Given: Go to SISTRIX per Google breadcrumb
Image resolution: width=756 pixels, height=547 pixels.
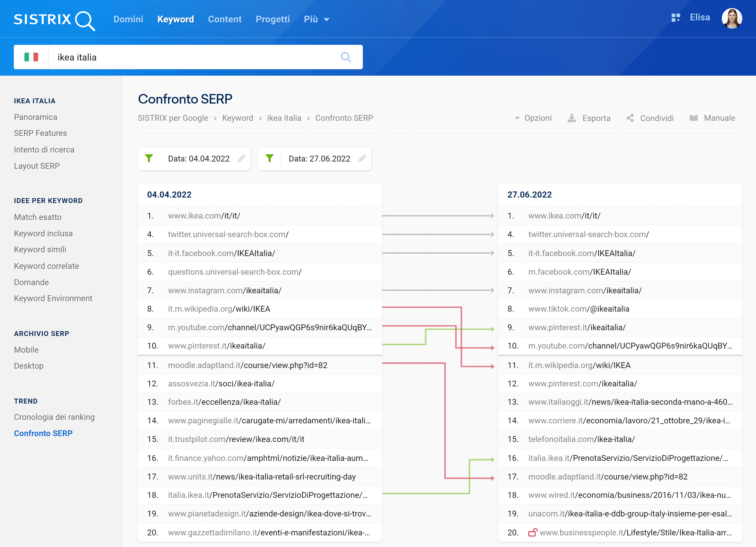Looking at the screenshot, I should [x=173, y=118].
